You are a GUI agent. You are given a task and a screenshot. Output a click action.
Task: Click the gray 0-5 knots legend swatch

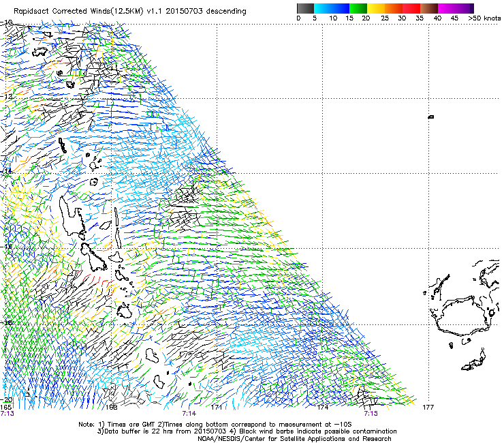coord(305,8)
